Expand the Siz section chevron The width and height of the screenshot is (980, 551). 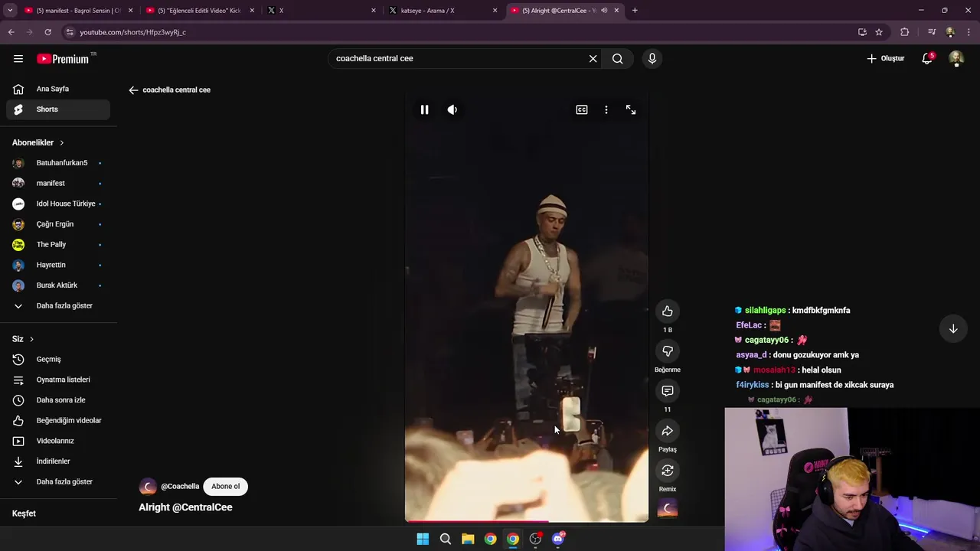click(31, 339)
